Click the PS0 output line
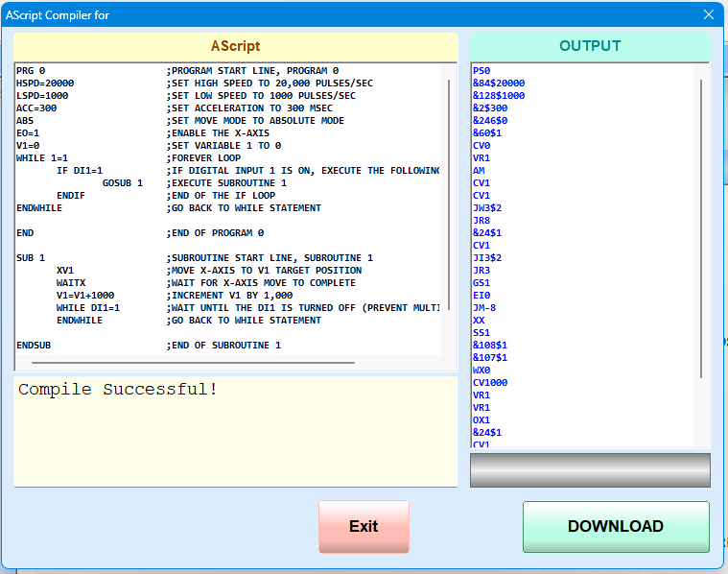This screenshot has width=728, height=574. click(x=481, y=71)
